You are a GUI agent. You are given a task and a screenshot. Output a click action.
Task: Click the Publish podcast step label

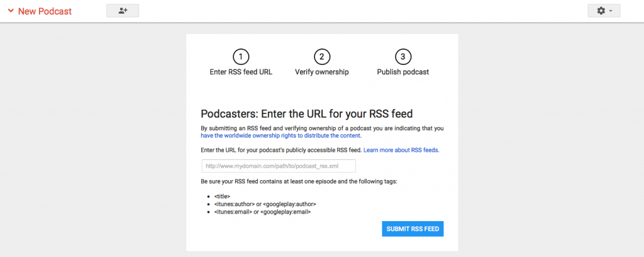click(403, 72)
